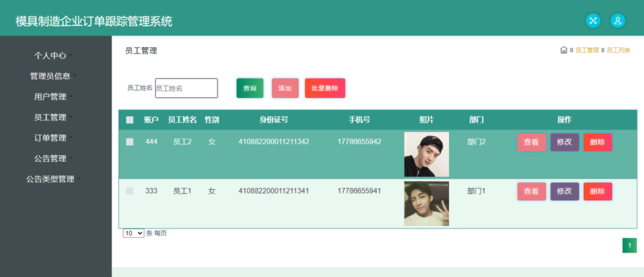Click 员工列表 breadcrumb link
This screenshot has width=644, height=277.
tap(618, 50)
